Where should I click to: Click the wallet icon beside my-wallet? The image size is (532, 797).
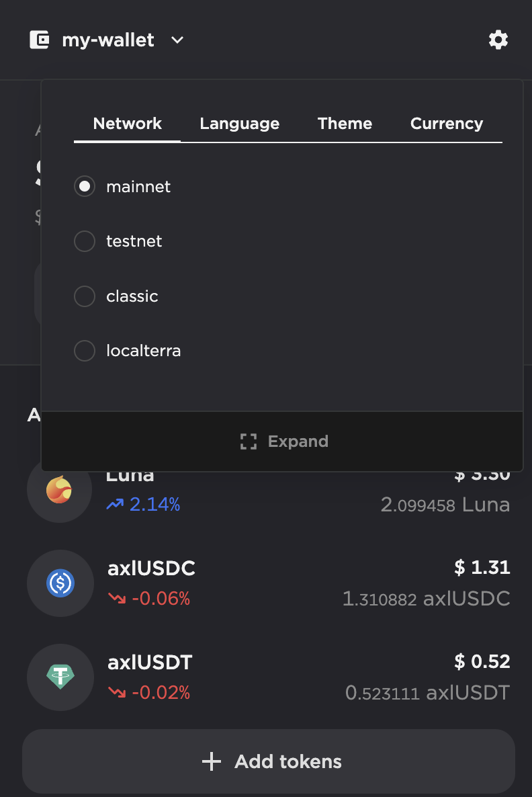pos(40,40)
